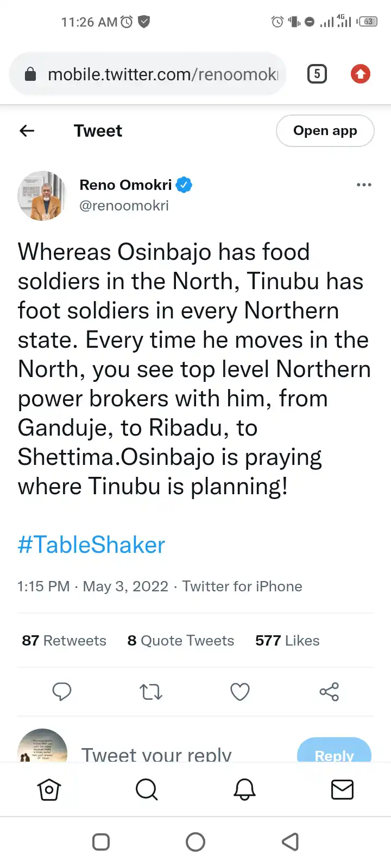This screenshot has height=868, width=391.
Task: Open the Home feed icon
Action: coord(49,790)
